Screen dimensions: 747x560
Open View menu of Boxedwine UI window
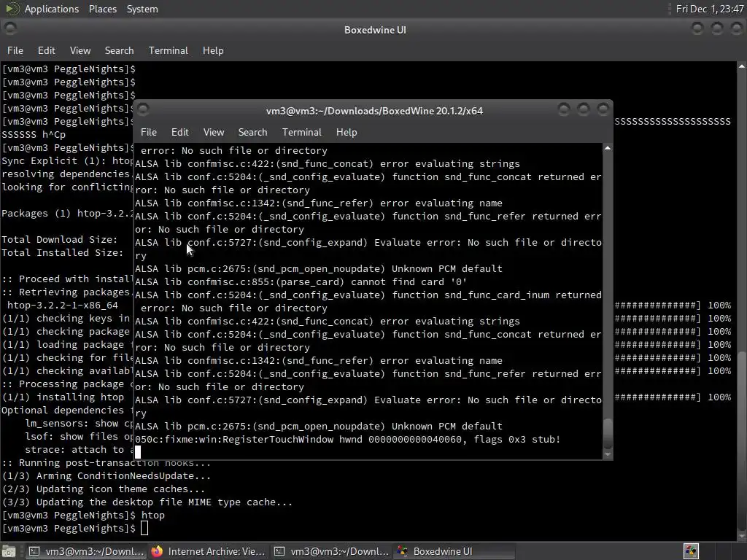[80, 50]
